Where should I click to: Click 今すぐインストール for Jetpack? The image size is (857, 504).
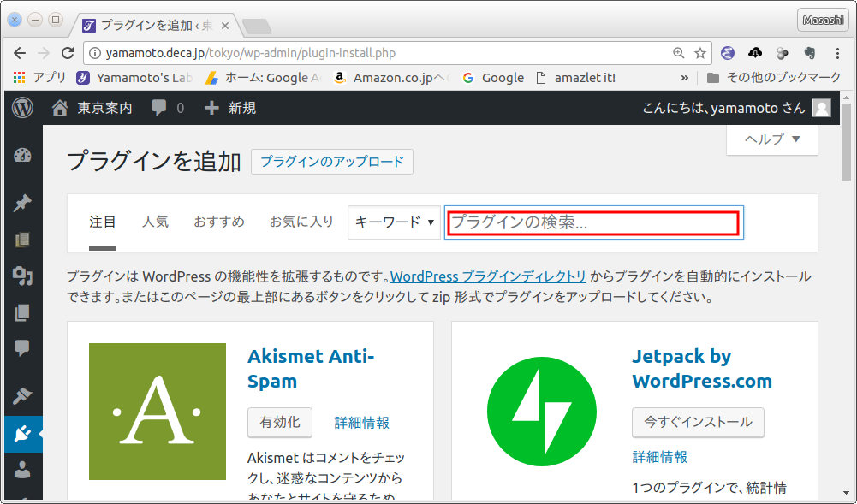click(698, 422)
